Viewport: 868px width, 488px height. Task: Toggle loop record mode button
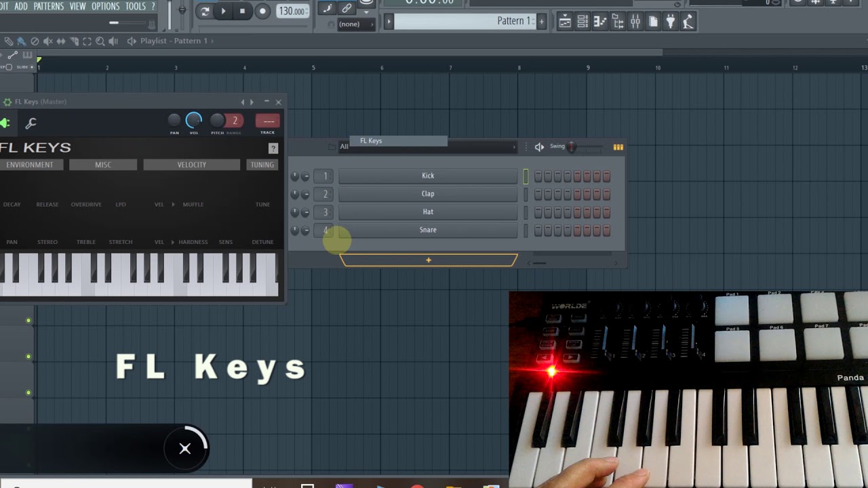[204, 11]
